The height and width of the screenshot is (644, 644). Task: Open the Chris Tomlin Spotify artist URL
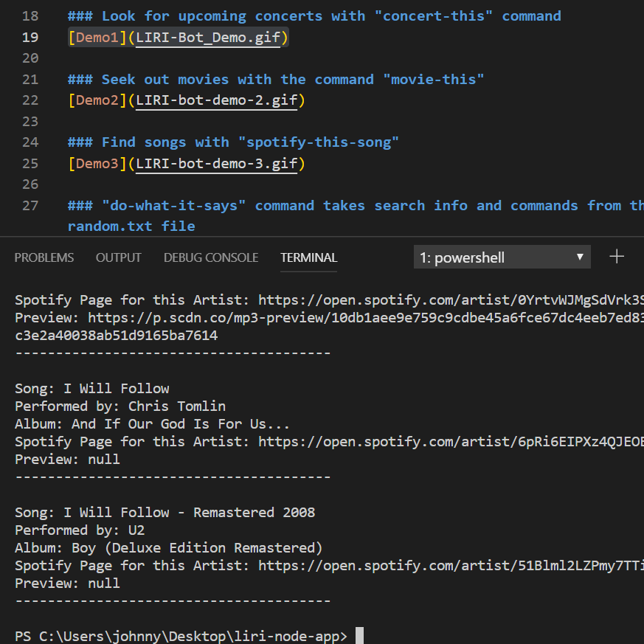pyautogui.click(x=450, y=441)
